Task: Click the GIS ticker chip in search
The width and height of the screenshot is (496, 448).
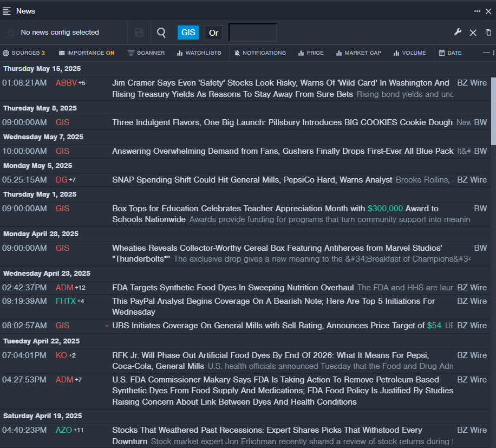Action: pyautogui.click(x=188, y=33)
